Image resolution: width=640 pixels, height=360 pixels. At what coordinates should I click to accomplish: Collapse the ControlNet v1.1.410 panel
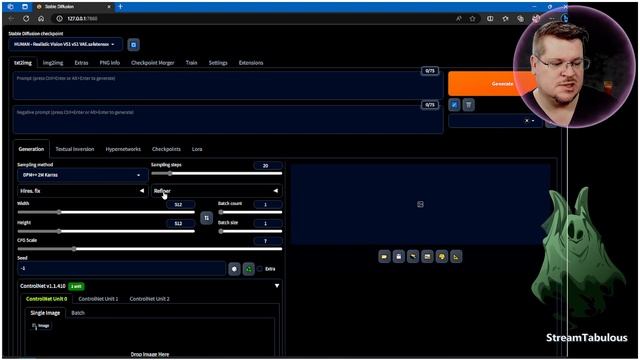277,286
